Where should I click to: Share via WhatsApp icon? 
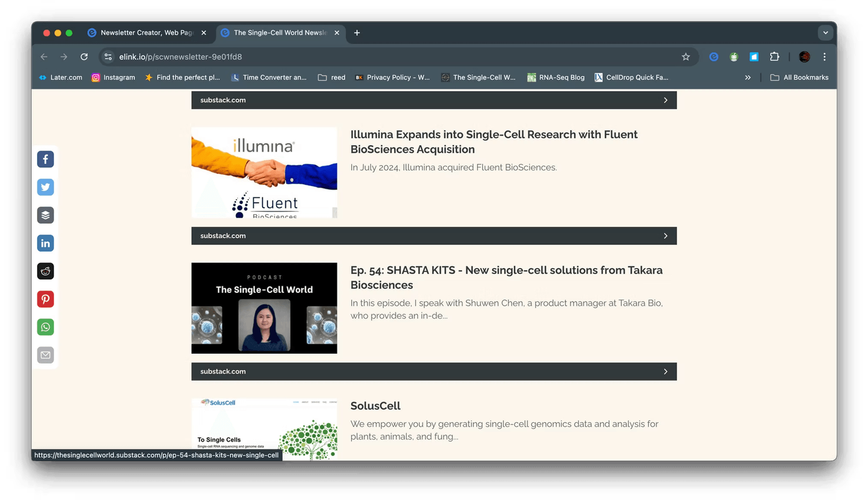tap(45, 327)
